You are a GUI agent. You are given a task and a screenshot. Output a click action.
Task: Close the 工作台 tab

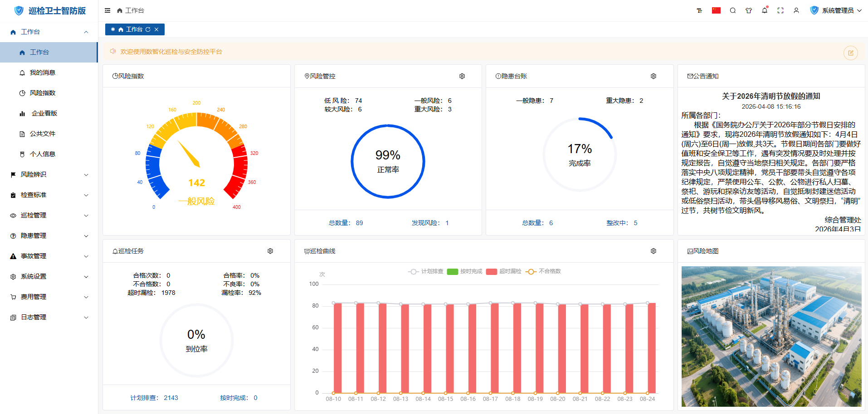tap(156, 29)
